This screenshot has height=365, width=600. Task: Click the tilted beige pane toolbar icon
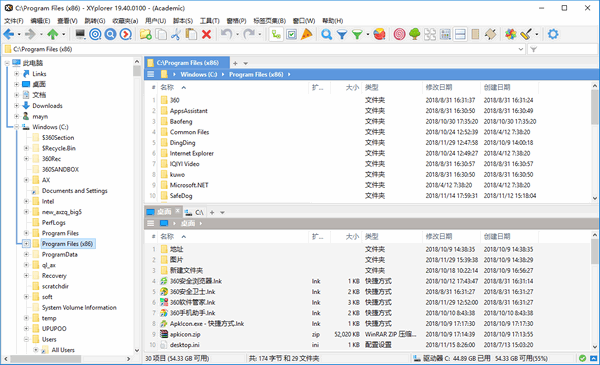pos(491,34)
